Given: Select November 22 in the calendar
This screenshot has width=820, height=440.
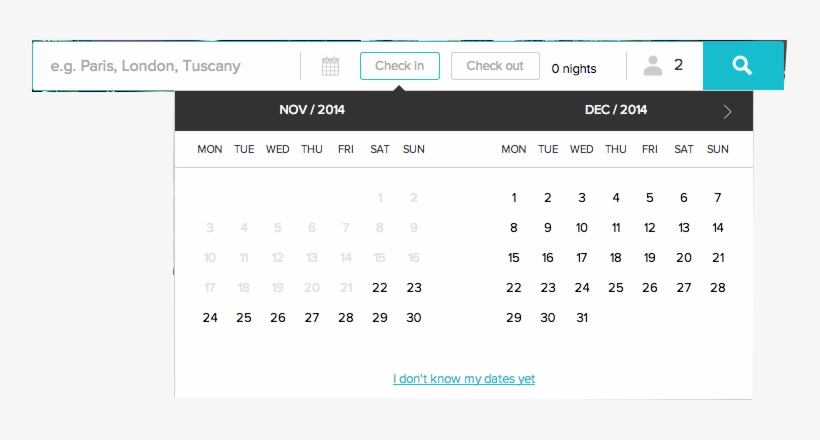Looking at the screenshot, I should (379, 288).
